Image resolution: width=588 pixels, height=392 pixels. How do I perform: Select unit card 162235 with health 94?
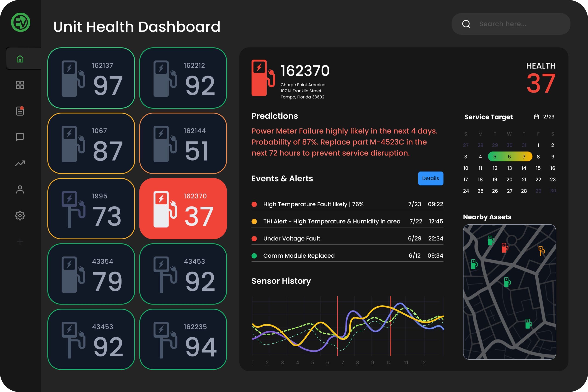tap(183, 339)
